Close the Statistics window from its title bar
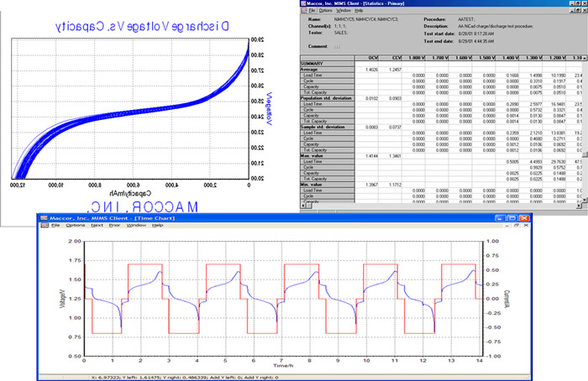Image resolution: width=588 pixels, height=381 pixels. (585, 3)
